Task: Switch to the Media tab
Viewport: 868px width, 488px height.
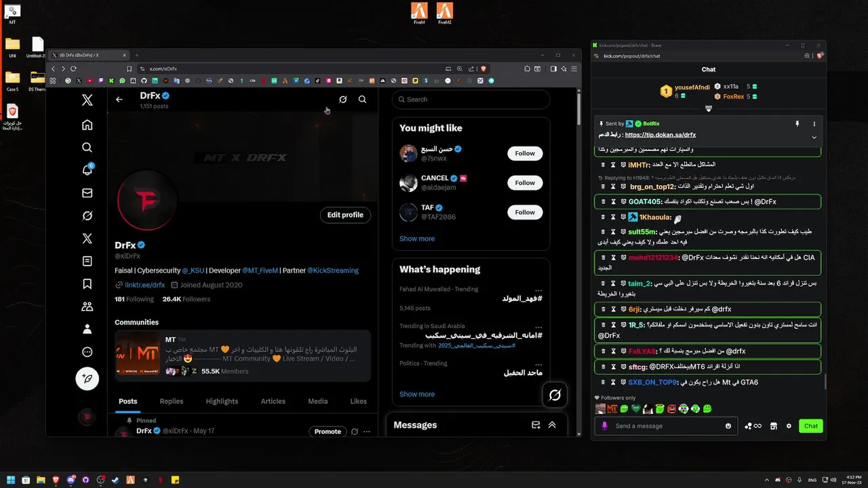Action: tap(318, 401)
